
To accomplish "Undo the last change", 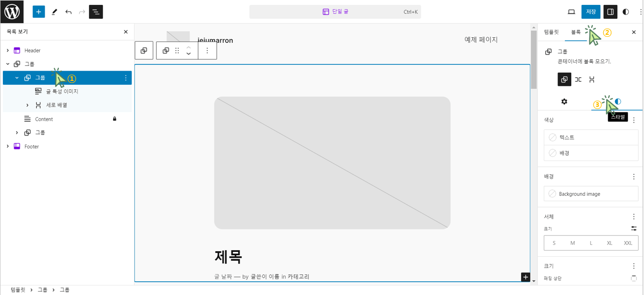I will (x=68, y=12).
